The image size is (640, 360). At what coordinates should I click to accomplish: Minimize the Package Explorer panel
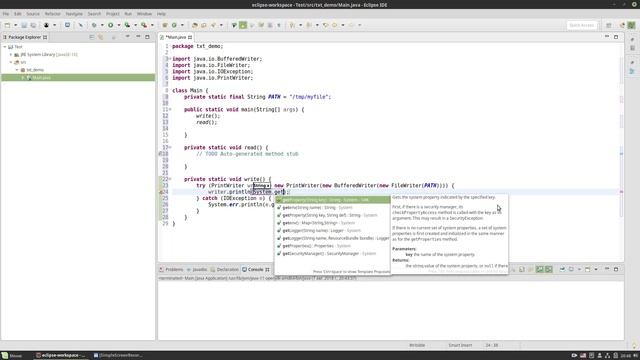click(138, 37)
